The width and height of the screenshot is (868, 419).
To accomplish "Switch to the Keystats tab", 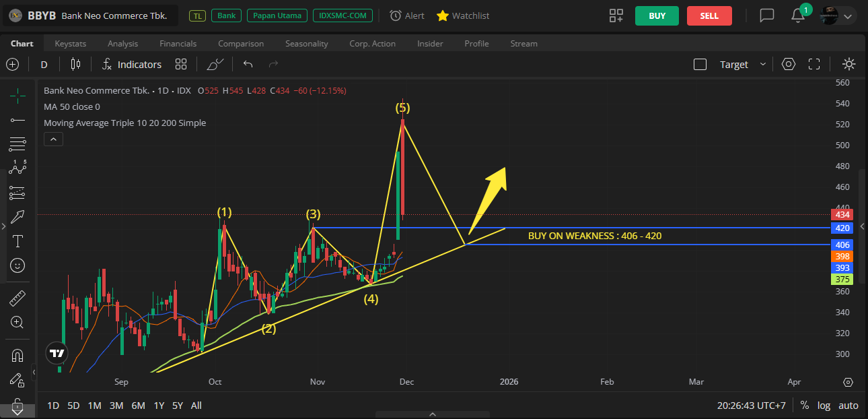I will click(x=71, y=44).
